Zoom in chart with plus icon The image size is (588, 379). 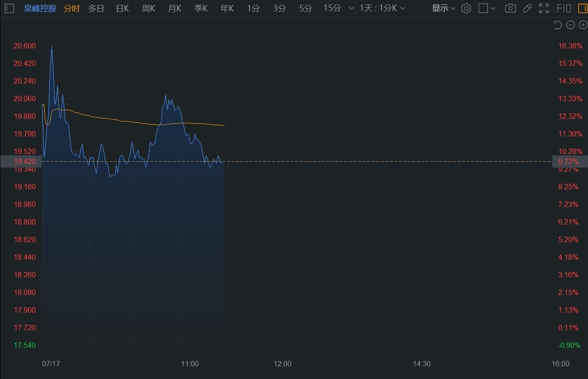(583, 25)
